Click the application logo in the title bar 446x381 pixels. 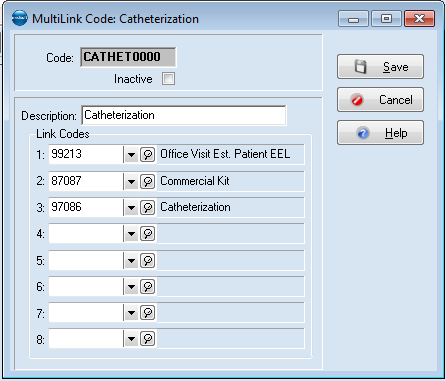click(20, 18)
